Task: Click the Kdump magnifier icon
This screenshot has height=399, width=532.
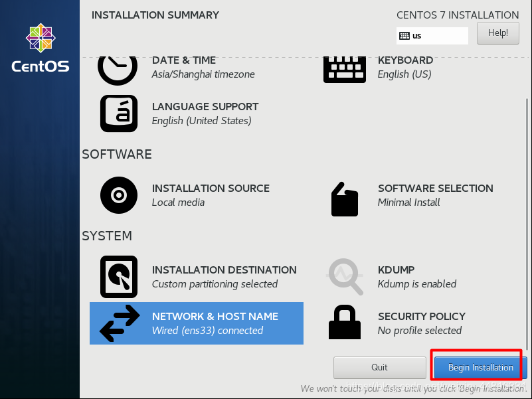Action: point(345,277)
